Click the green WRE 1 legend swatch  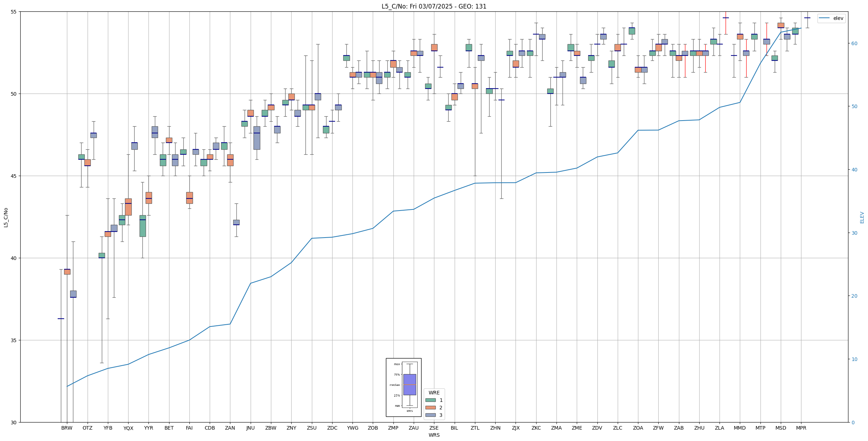(430, 400)
